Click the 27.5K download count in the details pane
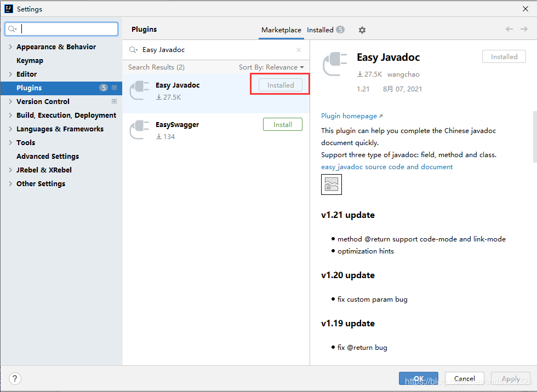The image size is (537, 392). click(x=369, y=74)
